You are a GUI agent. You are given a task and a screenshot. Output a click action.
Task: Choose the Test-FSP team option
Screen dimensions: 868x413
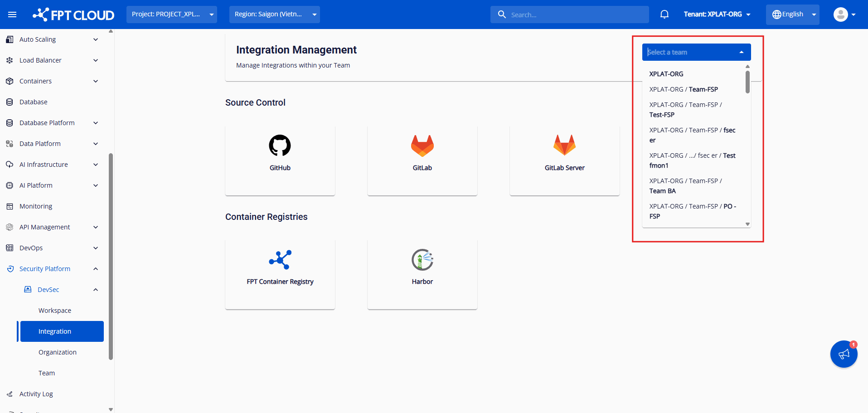tap(693, 110)
